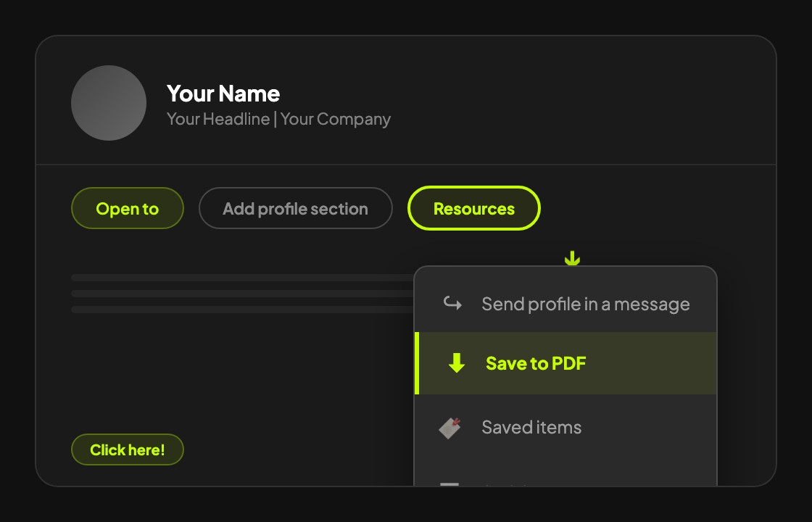Click the download icon inside Save to PDF row
This screenshot has height=522, width=812.
pos(456,363)
